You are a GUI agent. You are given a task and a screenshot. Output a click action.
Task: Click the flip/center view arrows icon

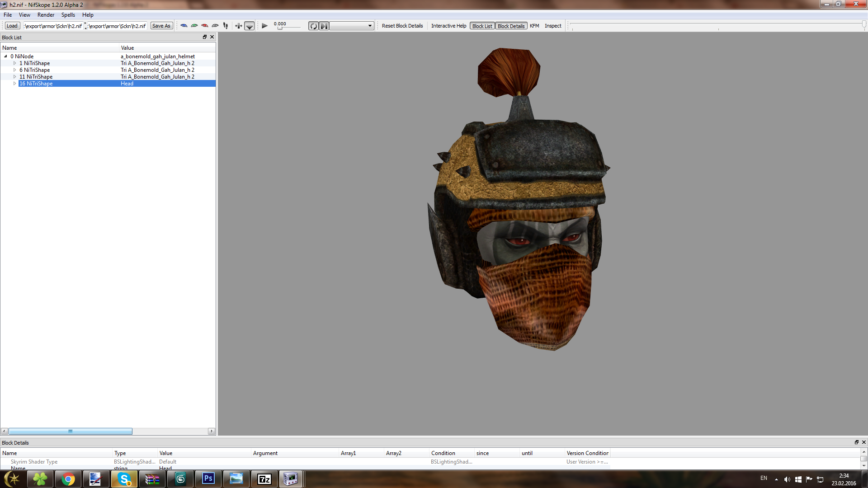238,26
